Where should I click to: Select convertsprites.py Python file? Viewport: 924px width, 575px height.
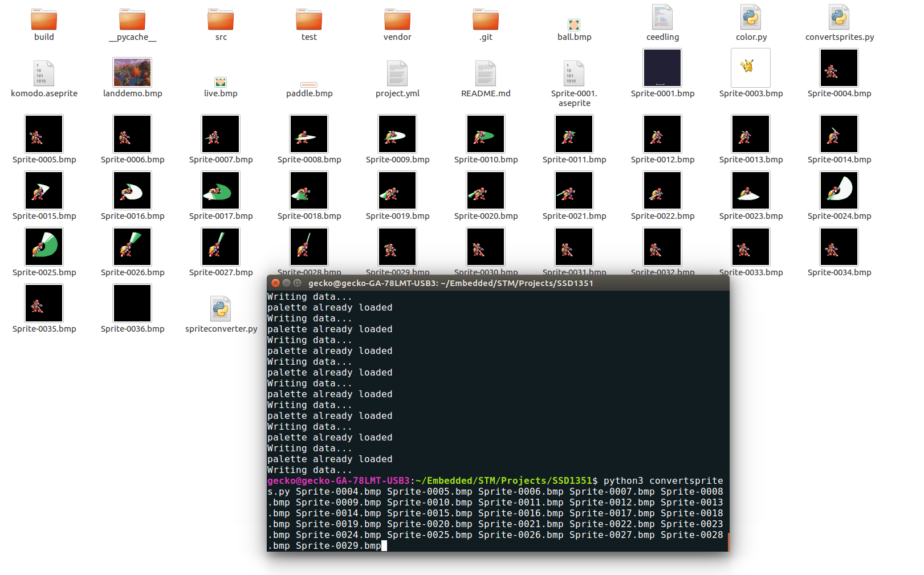(839, 17)
